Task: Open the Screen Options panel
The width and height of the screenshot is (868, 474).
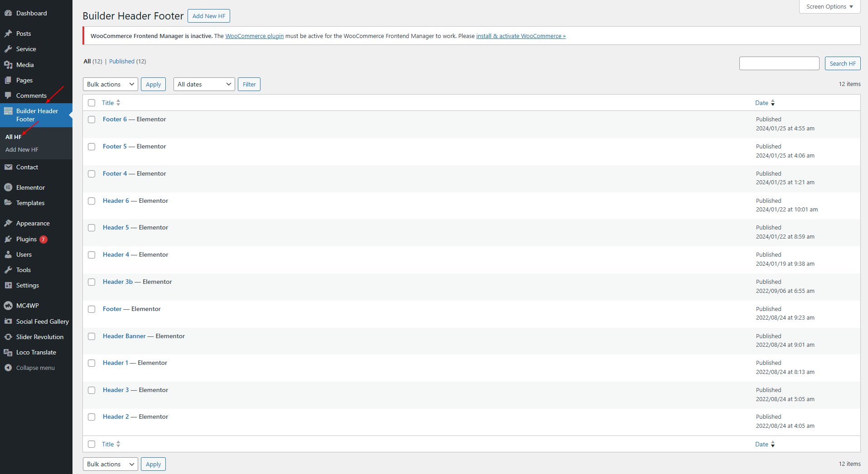Action: (829, 7)
